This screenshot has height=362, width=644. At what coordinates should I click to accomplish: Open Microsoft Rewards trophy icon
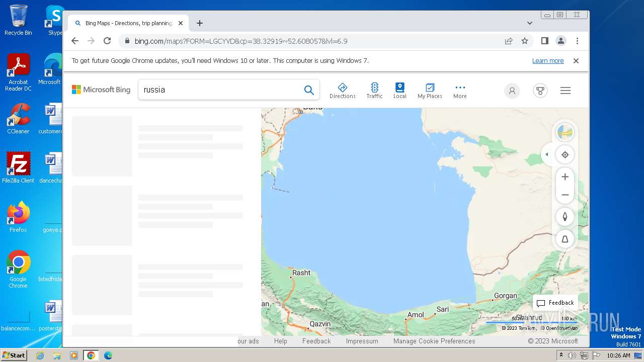[x=540, y=90]
